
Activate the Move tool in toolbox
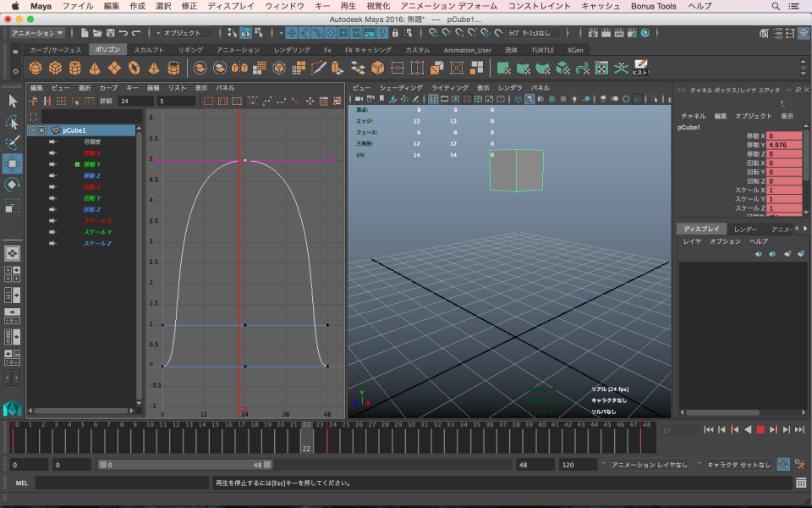(13, 163)
